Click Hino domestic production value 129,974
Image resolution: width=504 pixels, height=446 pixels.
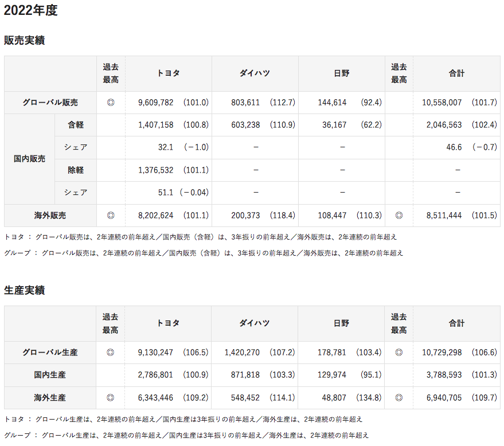point(332,375)
